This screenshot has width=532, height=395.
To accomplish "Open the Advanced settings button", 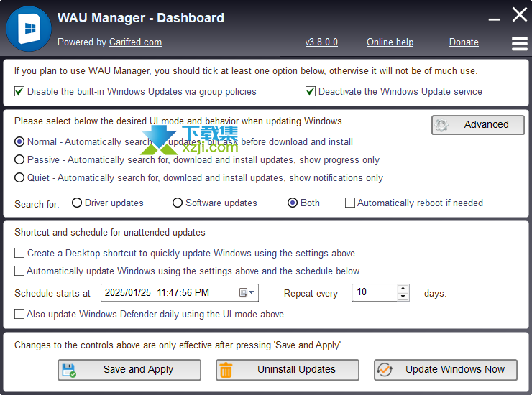I will [478, 125].
